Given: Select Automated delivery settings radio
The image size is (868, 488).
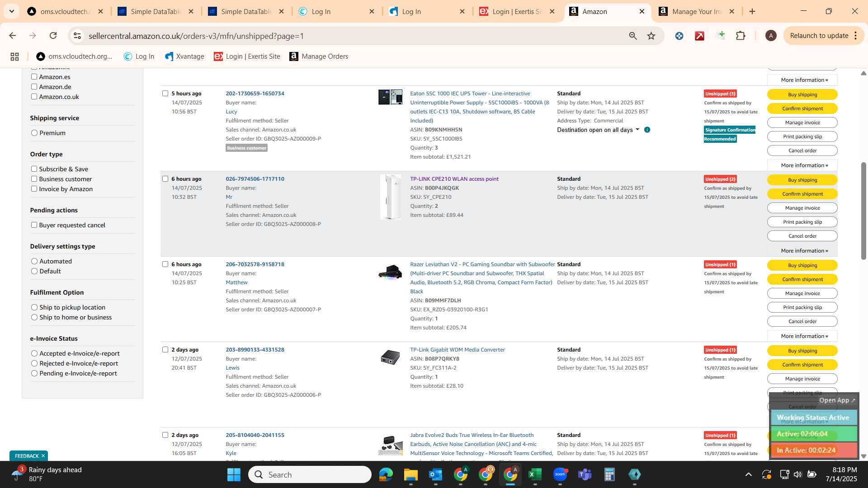Looking at the screenshot, I should point(34,261).
